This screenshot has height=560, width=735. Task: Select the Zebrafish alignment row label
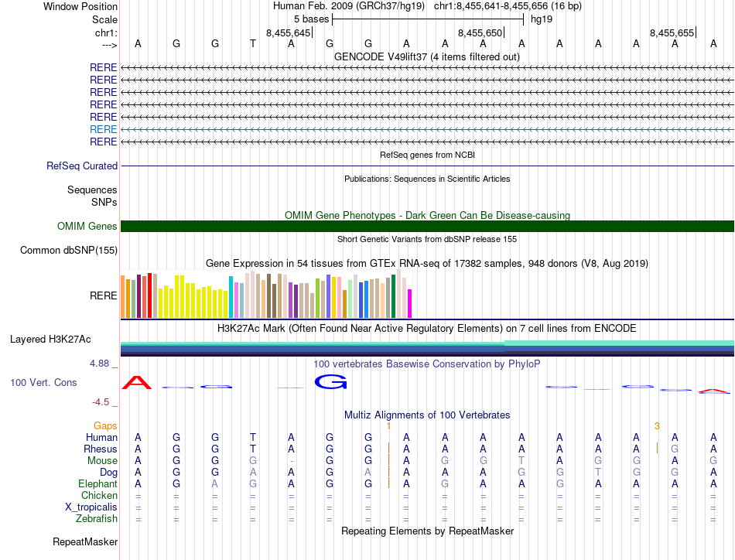pyautogui.click(x=97, y=519)
